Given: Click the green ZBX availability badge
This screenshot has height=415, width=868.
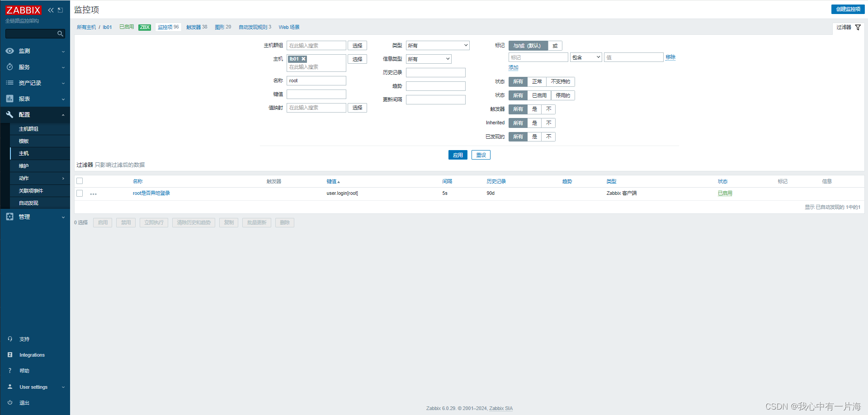Looking at the screenshot, I should 145,27.
